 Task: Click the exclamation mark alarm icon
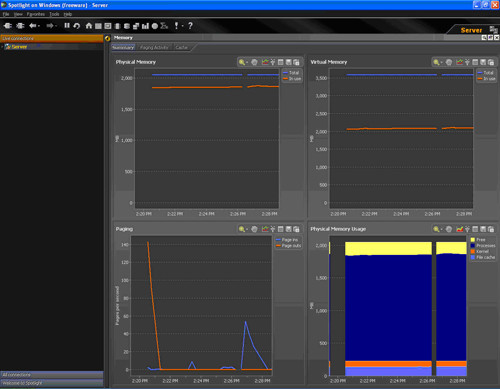pos(176,26)
